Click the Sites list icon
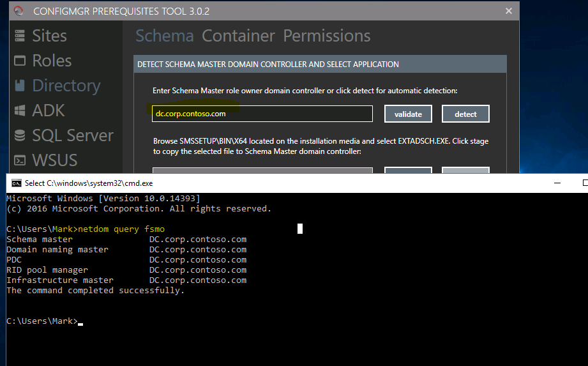The width and height of the screenshot is (588, 366). click(20, 36)
